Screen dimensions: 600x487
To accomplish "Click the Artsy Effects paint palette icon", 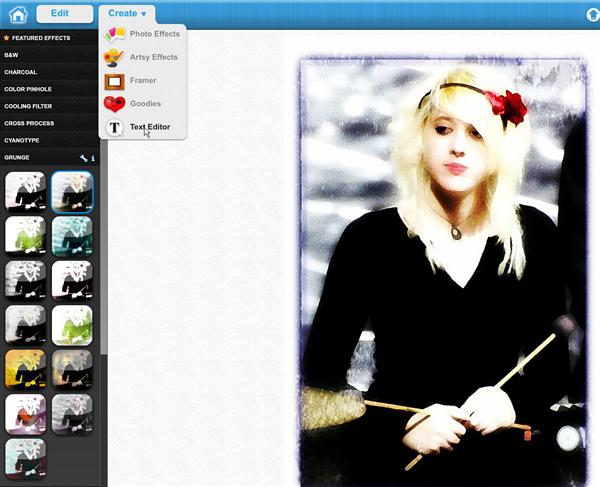I will [114, 57].
